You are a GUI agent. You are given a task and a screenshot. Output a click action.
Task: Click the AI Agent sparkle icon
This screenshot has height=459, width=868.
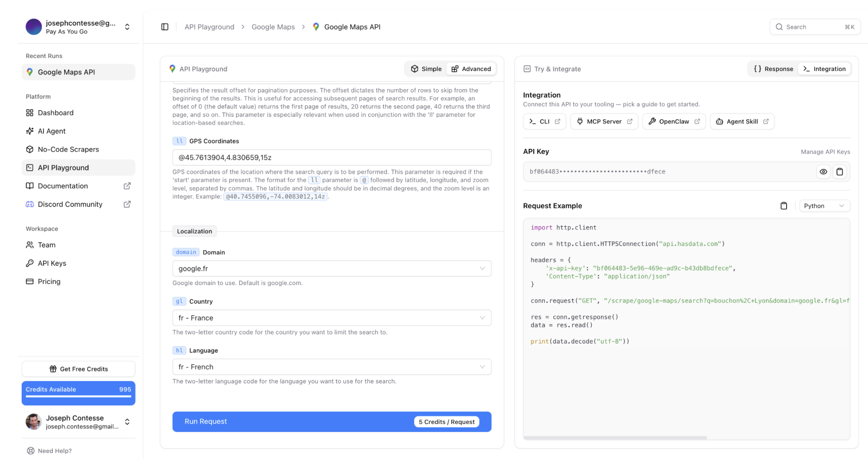(30, 131)
